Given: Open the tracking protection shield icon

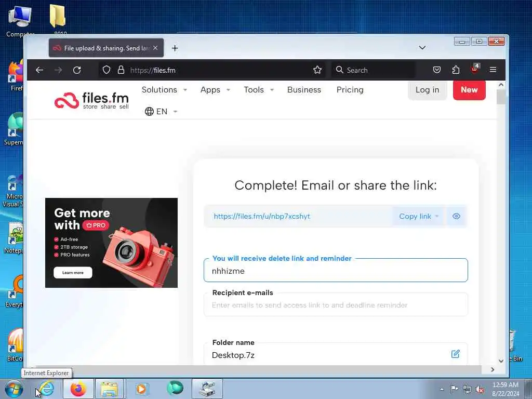Looking at the screenshot, I should 107,70.
